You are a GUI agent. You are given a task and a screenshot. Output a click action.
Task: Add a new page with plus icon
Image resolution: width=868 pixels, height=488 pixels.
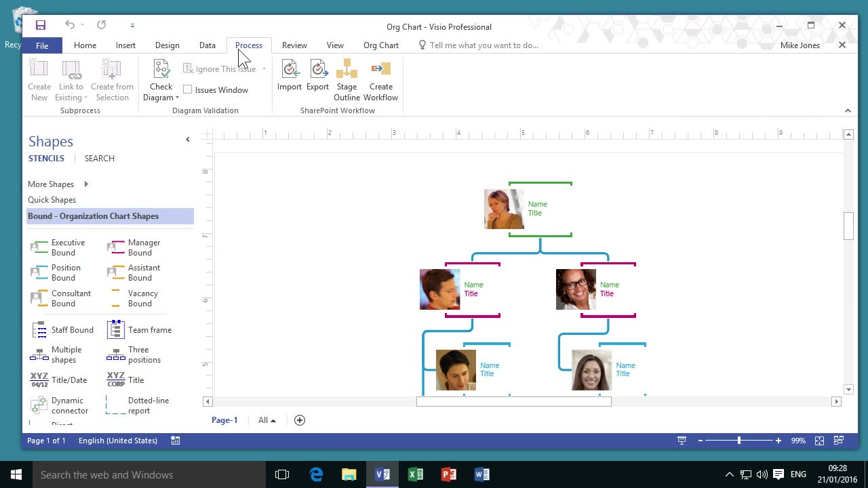tap(300, 420)
